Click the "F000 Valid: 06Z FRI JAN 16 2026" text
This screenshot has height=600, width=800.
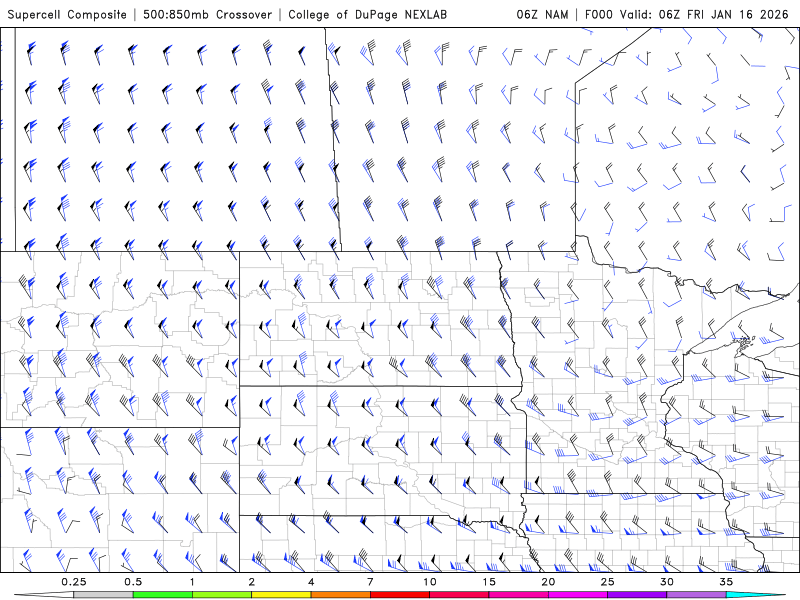687,14
